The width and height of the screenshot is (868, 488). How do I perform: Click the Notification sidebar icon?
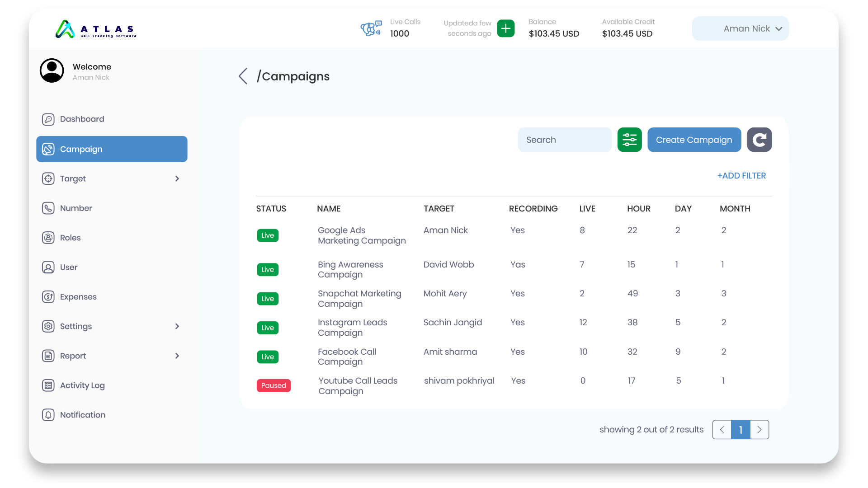click(x=48, y=415)
